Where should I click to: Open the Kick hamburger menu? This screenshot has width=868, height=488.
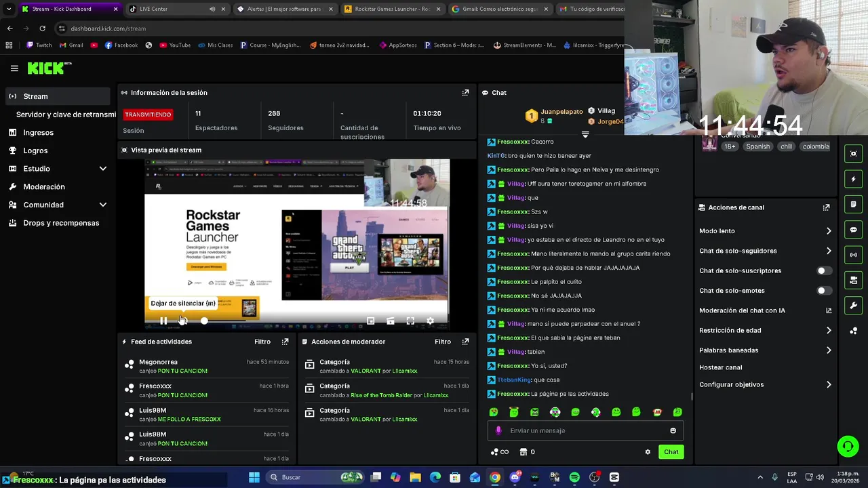click(x=14, y=68)
